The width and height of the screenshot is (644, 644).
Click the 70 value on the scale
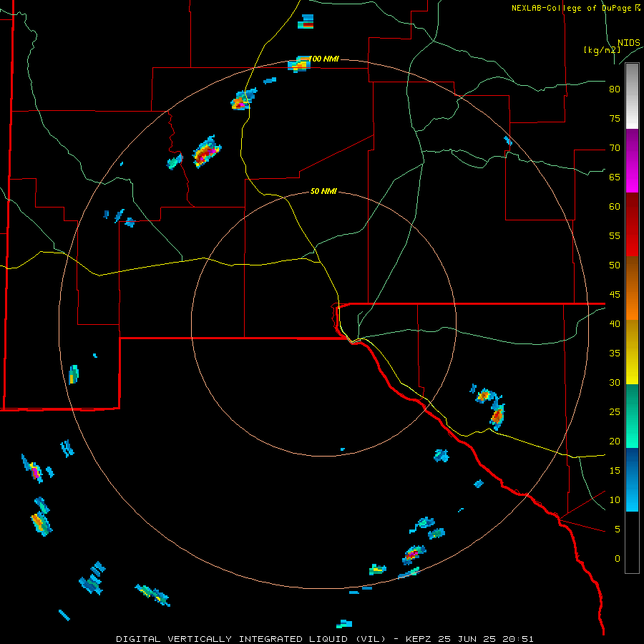(615, 148)
